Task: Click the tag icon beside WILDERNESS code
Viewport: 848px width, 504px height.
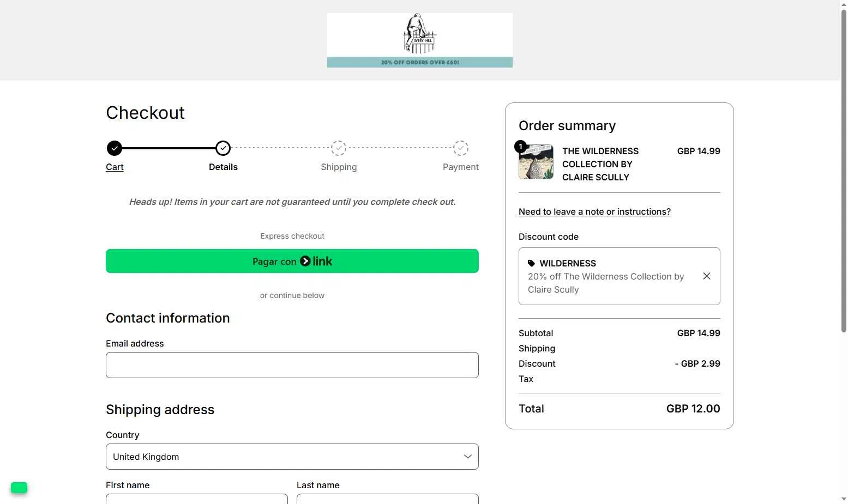Action: click(x=531, y=263)
